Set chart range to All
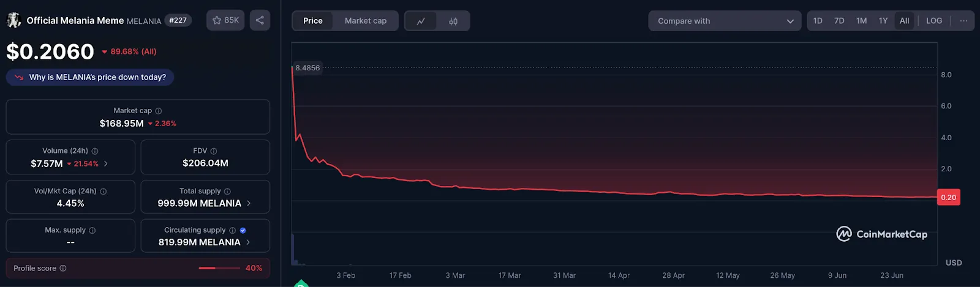Screen dimensions: 980x287 [x=904, y=21]
